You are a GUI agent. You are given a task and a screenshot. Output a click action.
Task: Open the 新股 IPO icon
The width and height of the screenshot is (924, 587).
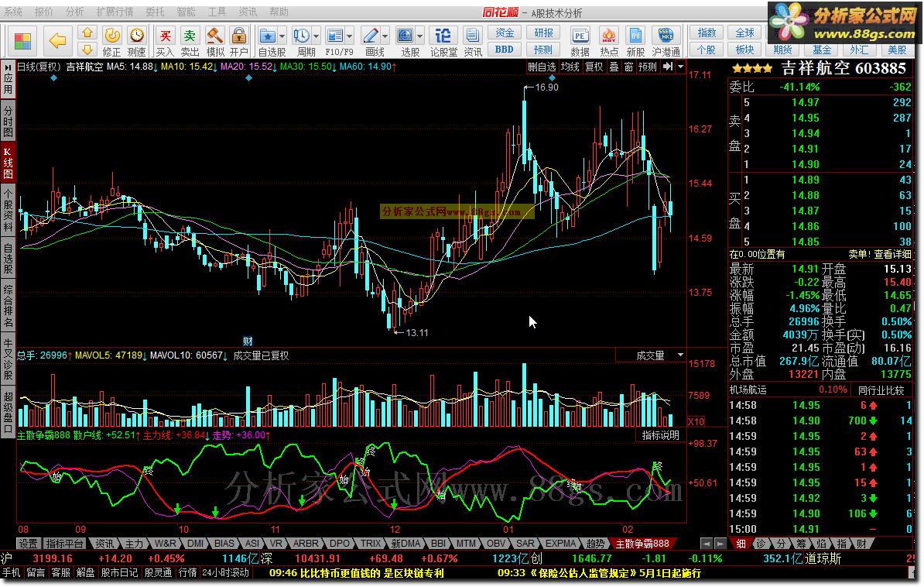tap(635, 42)
